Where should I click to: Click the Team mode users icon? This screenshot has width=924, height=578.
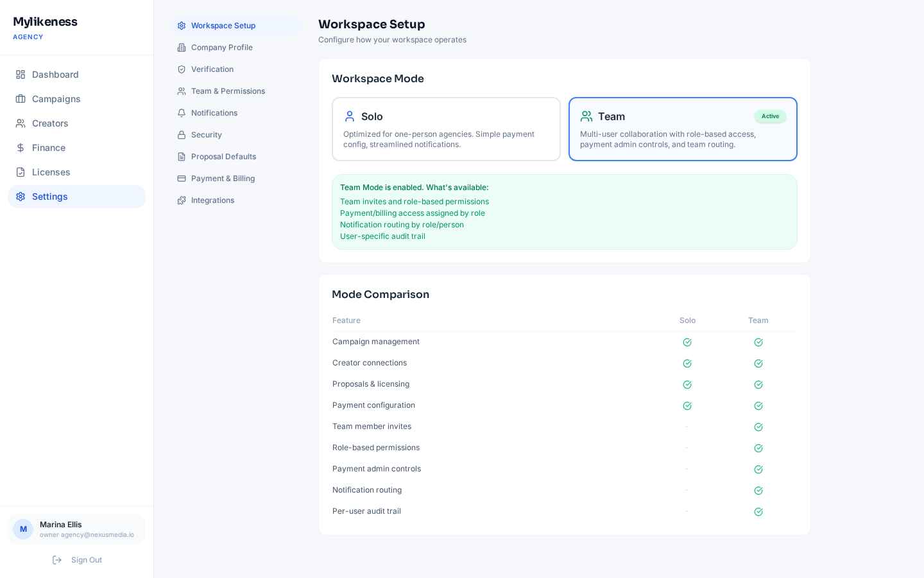pyautogui.click(x=586, y=116)
